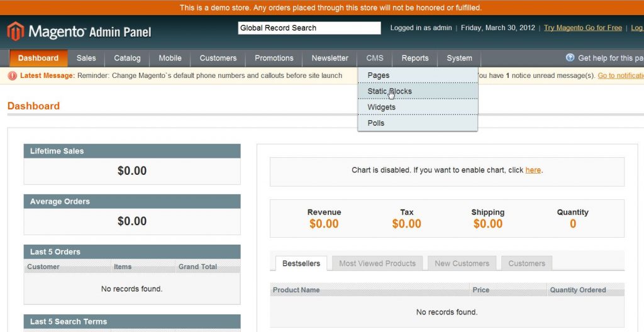Image resolution: width=644 pixels, height=332 pixels.
Task: Open Polls in the CMS dropdown
Action: tap(375, 123)
